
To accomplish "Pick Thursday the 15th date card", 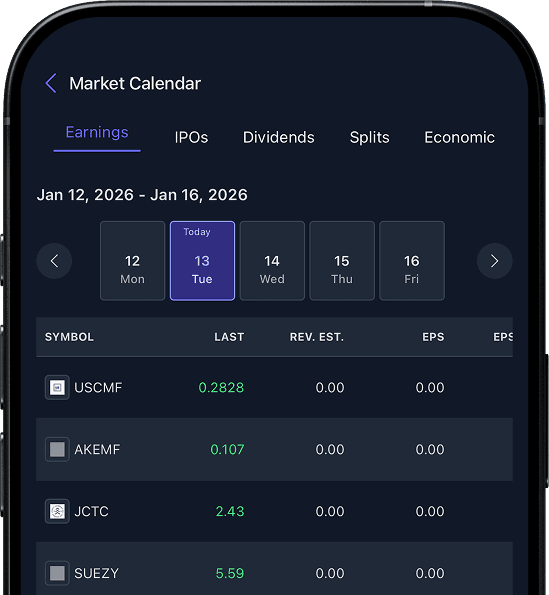I will point(342,261).
